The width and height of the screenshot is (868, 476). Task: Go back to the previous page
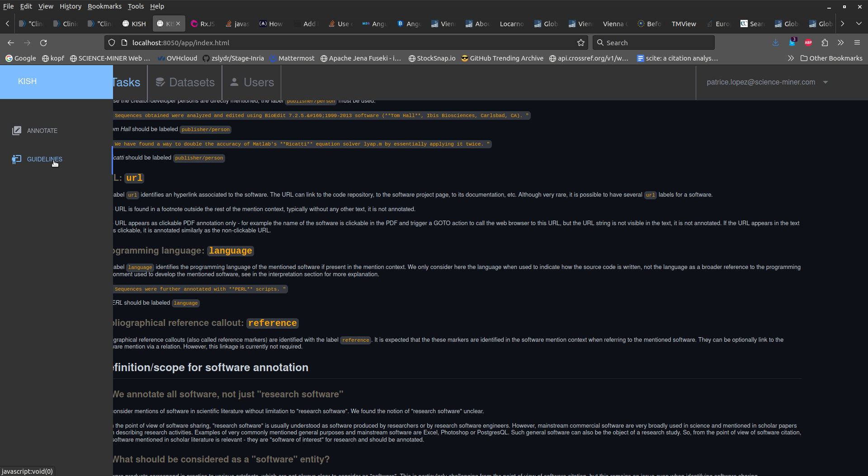coord(11,42)
